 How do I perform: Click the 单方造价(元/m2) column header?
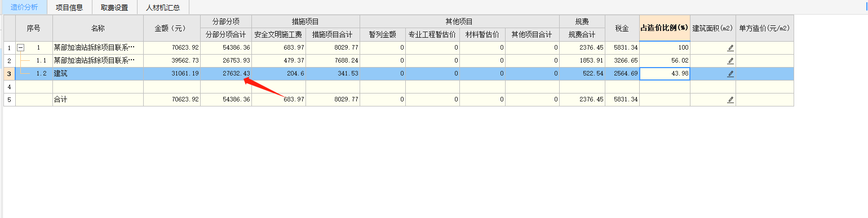pyautogui.click(x=764, y=28)
